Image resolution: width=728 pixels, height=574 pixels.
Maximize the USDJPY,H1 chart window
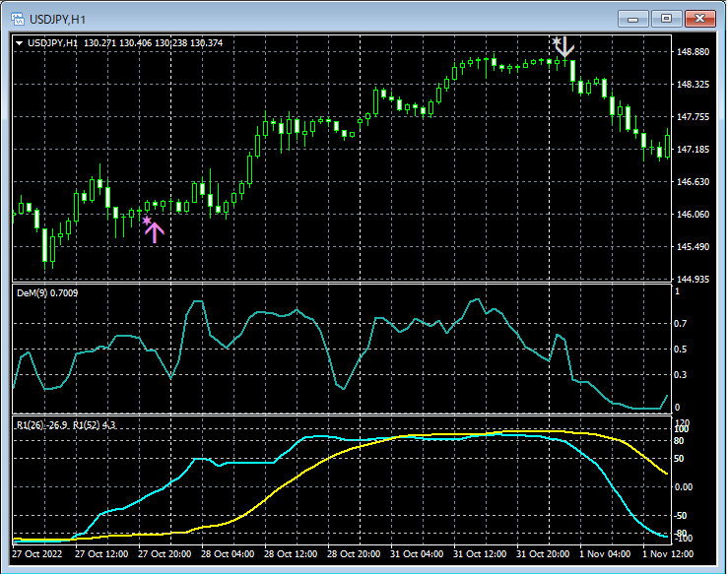[667, 19]
